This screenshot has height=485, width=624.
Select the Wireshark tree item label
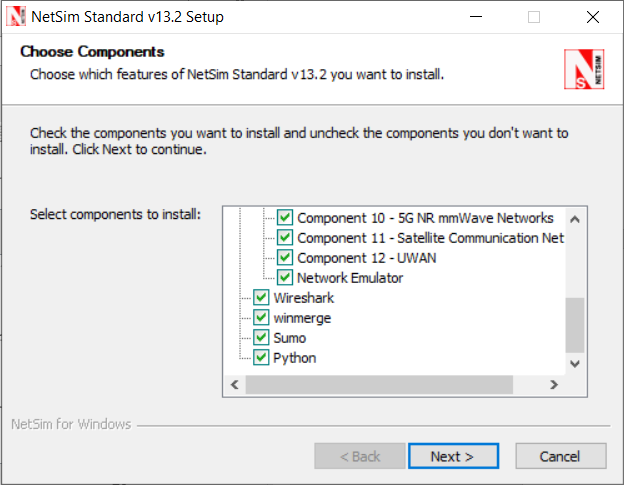304,298
